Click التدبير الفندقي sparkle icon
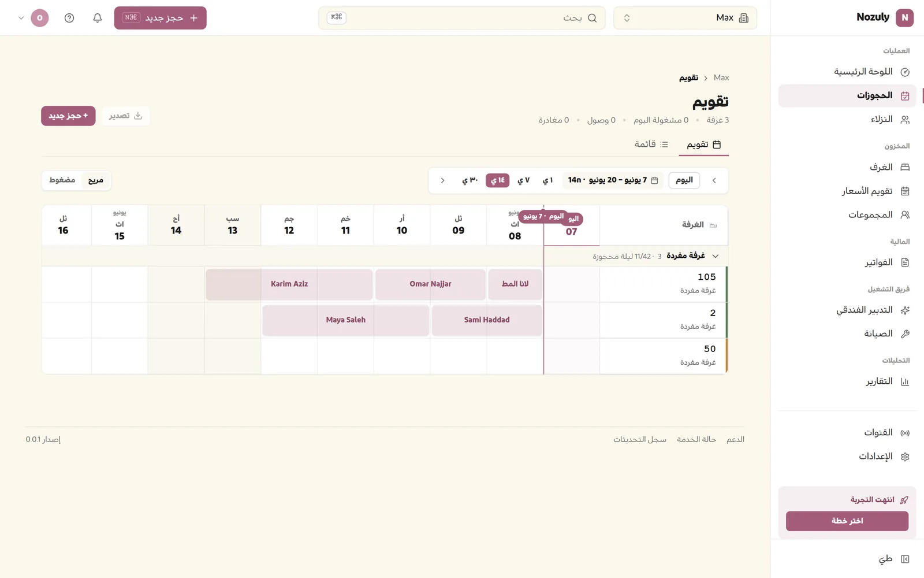Viewport: 924px width, 578px height. (x=905, y=310)
